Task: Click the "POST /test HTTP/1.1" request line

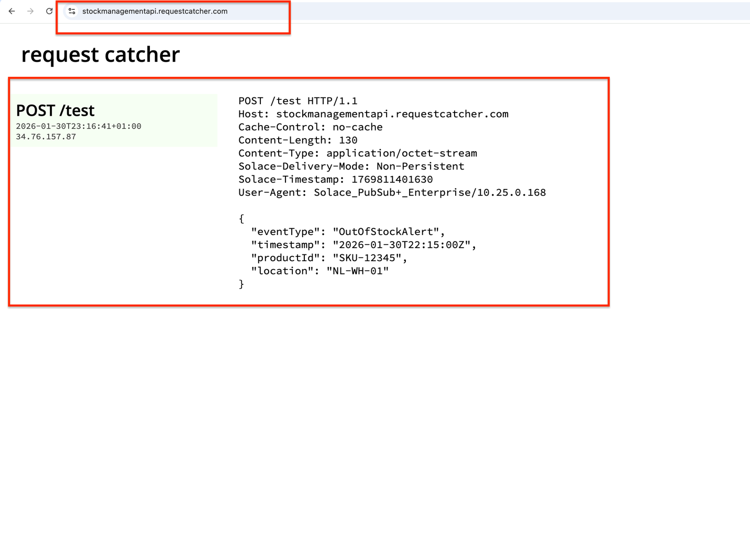Action: (x=297, y=101)
